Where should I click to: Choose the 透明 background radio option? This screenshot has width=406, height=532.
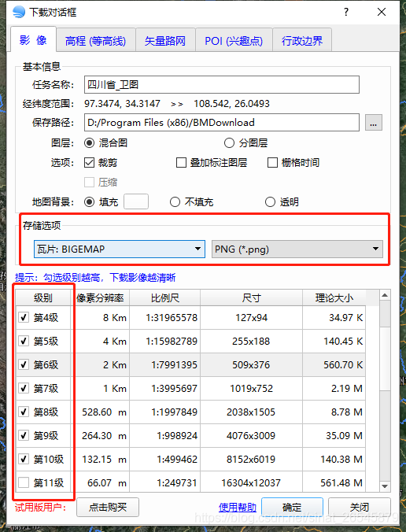270,202
